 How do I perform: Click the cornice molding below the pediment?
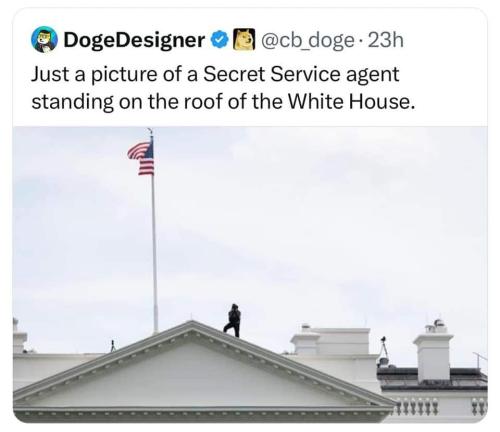coord(203,413)
